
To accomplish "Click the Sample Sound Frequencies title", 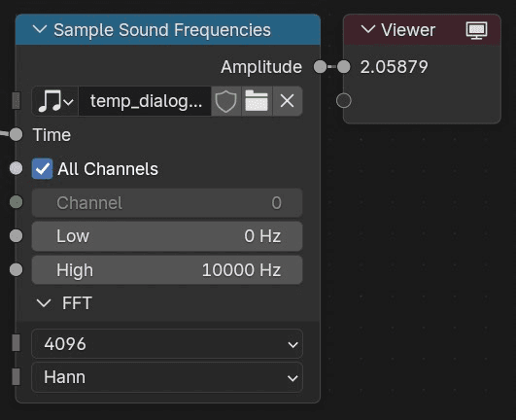I will click(162, 30).
